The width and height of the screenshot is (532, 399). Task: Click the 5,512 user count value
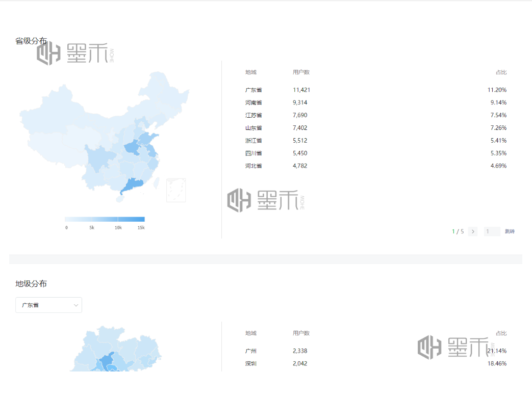pos(300,140)
